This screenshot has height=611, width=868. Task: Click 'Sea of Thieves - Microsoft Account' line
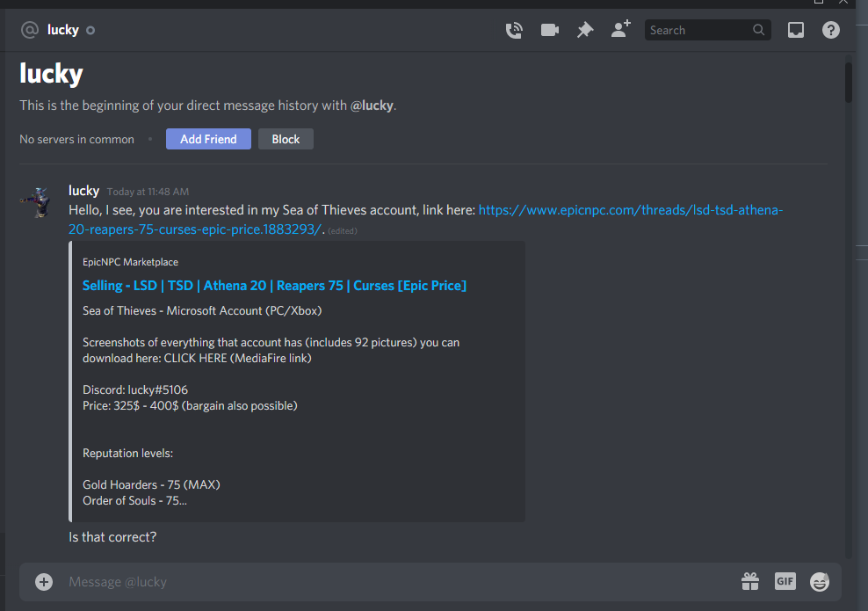point(202,310)
